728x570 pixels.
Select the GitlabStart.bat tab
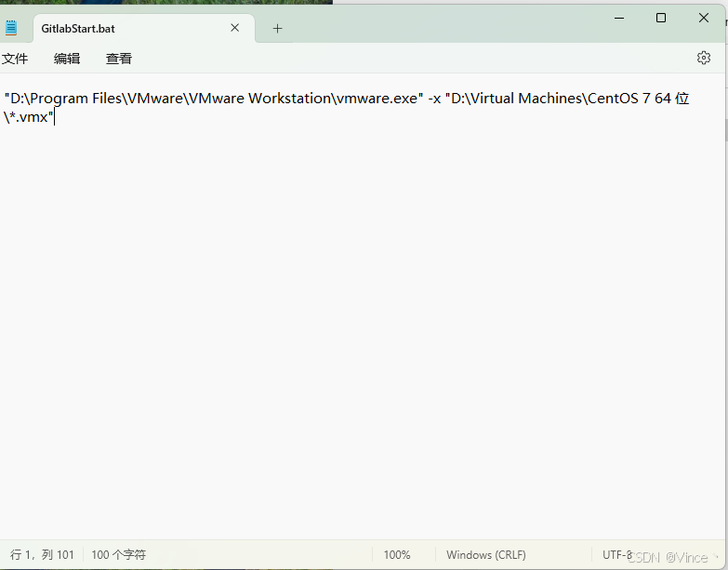pyautogui.click(x=144, y=28)
